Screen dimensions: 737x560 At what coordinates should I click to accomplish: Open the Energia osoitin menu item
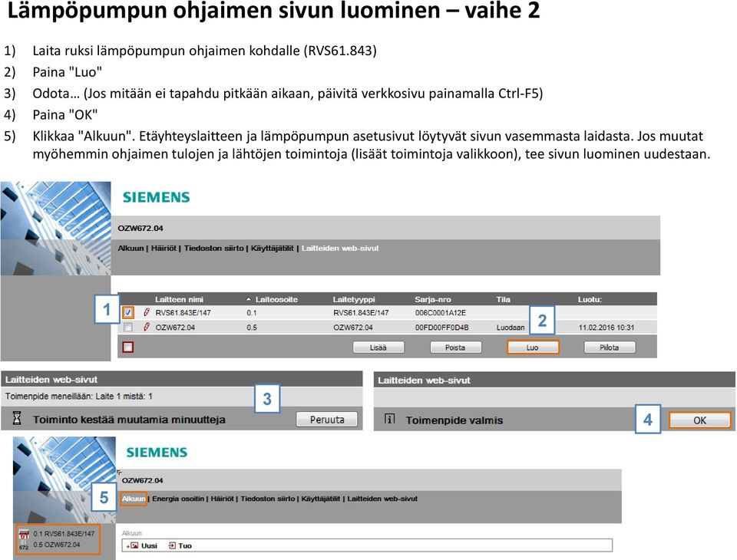(178, 499)
